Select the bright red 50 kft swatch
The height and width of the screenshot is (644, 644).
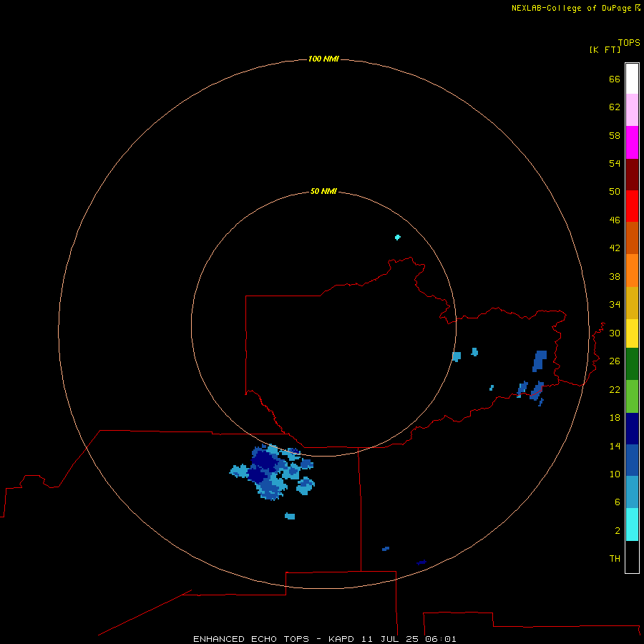point(632,206)
